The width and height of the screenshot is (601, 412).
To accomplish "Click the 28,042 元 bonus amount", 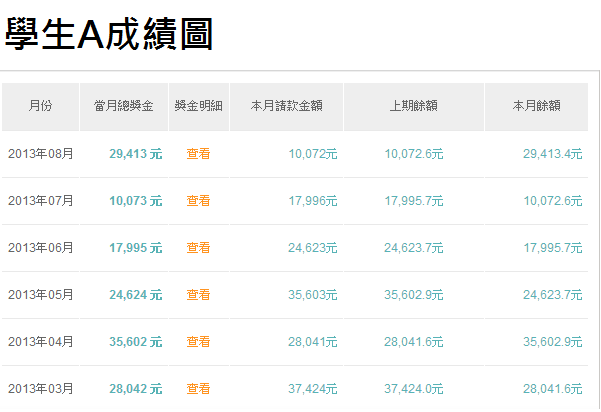I will click(135, 389).
